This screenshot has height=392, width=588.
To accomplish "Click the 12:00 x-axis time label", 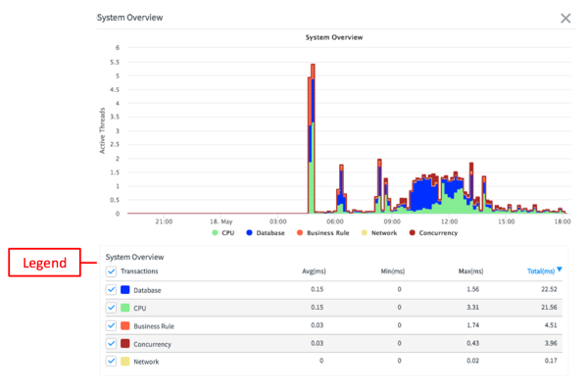I will point(449,221).
